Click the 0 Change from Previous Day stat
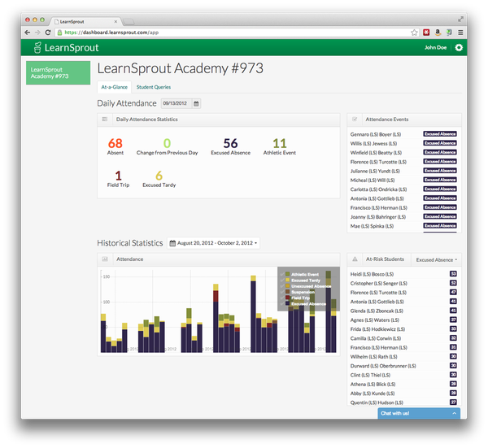The image size is (488, 448). tap(167, 147)
